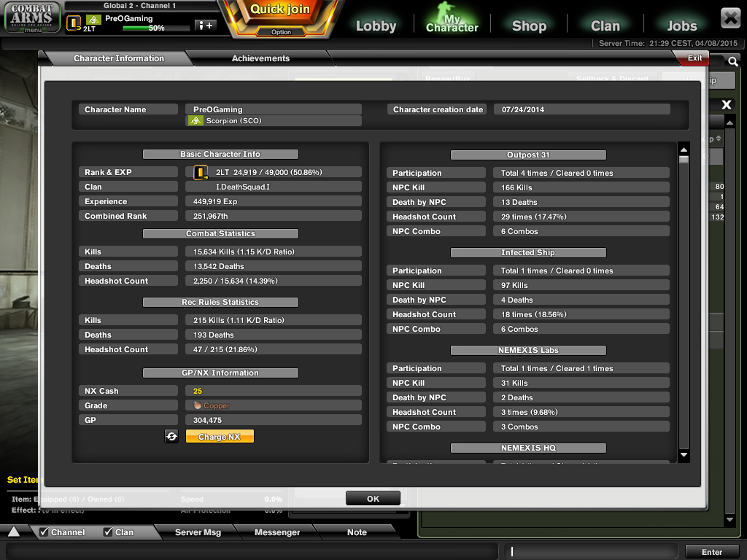Click stats scrollbar down arrow

point(684,455)
